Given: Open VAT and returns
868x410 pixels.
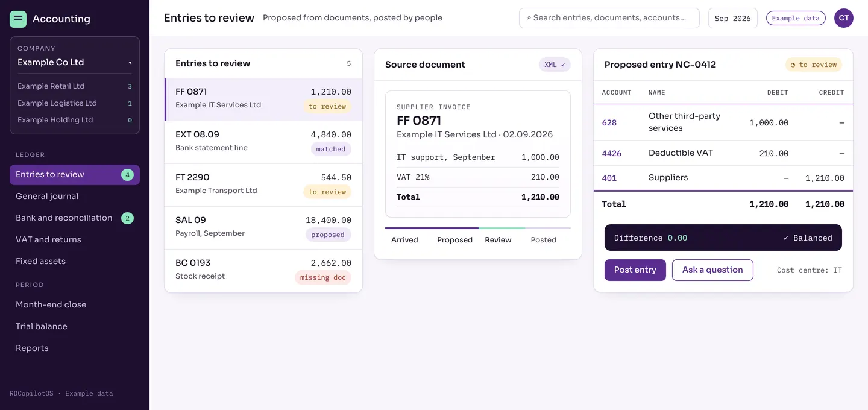Looking at the screenshot, I should [x=75, y=240].
